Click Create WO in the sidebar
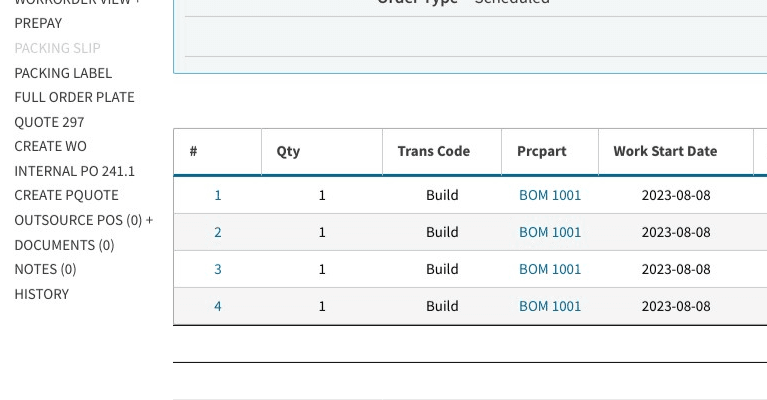 pyautogui.click(x=50, y=146)
